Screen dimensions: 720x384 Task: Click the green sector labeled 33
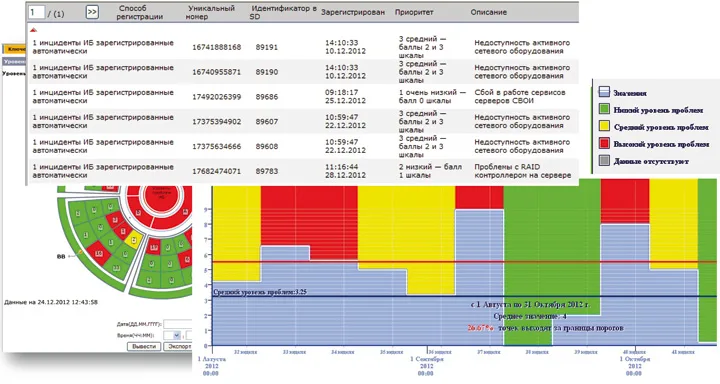coord(116,268)
